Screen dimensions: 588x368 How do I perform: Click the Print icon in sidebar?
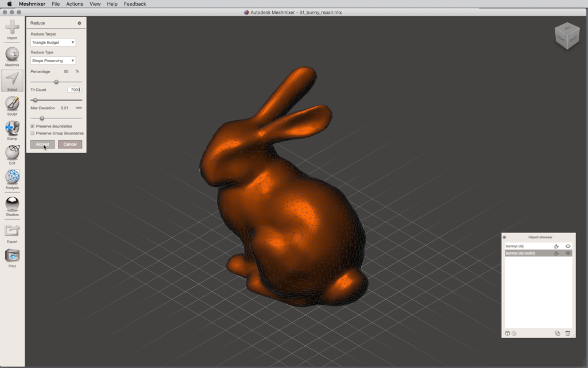click(x=12, y=256)
